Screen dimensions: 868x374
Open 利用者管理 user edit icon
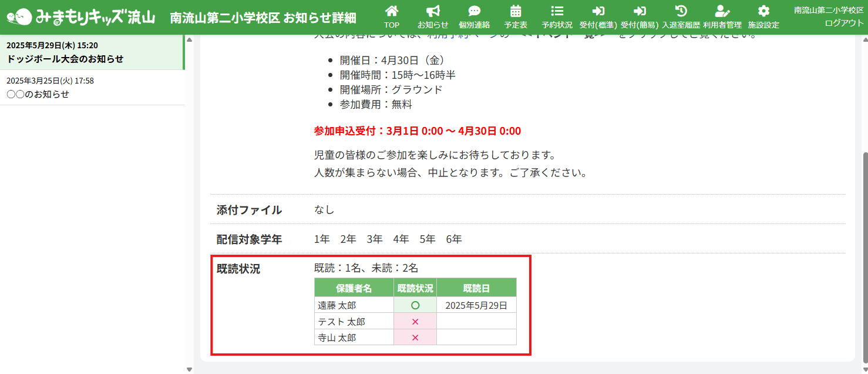pos(722,11)
